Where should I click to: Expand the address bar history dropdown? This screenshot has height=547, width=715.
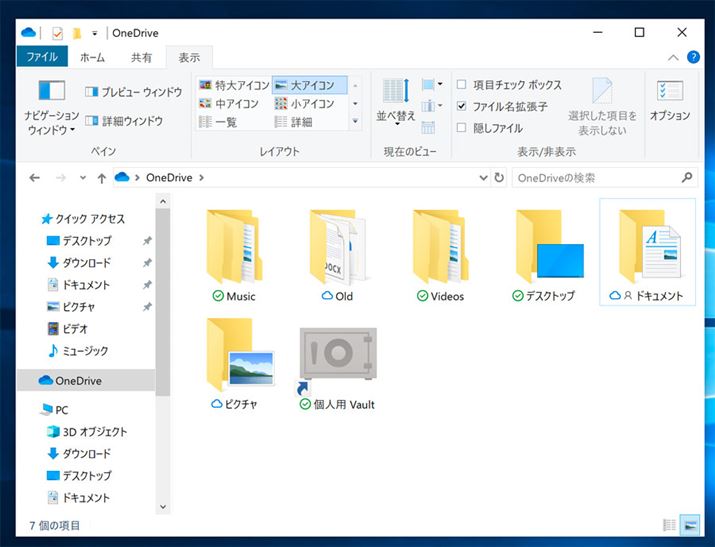coord(483,178)
